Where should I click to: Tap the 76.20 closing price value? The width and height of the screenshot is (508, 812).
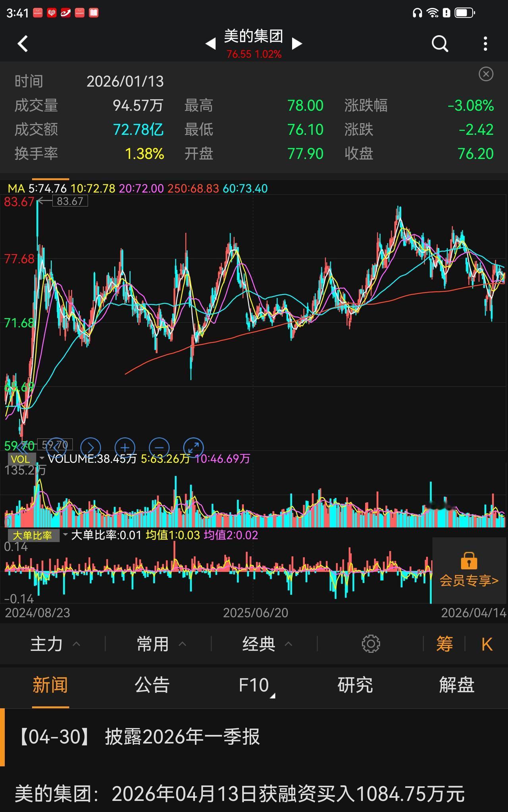coord(475,154)
